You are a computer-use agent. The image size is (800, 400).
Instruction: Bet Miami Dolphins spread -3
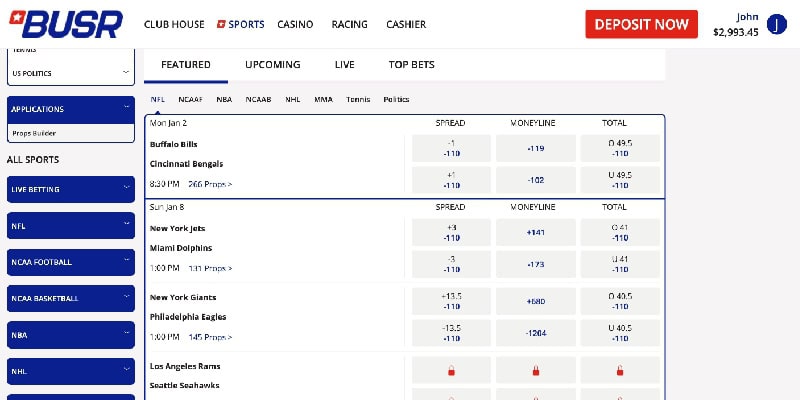coord(451,264)
